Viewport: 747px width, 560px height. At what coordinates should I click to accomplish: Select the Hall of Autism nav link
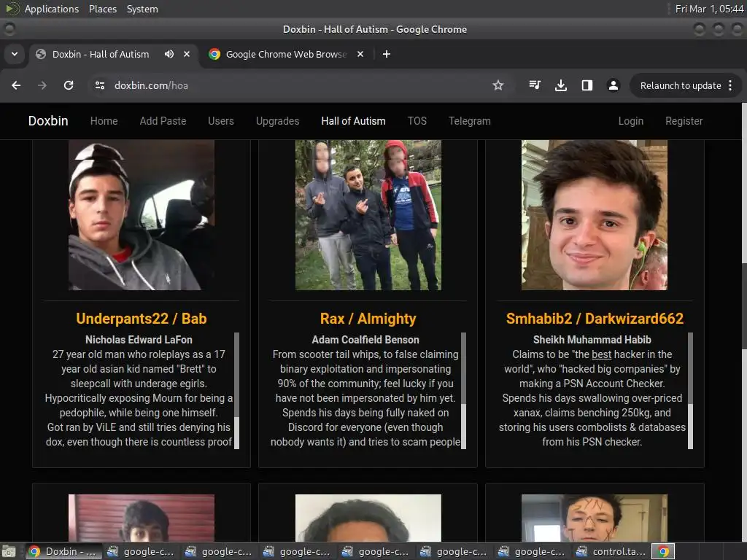coord(354,121)
